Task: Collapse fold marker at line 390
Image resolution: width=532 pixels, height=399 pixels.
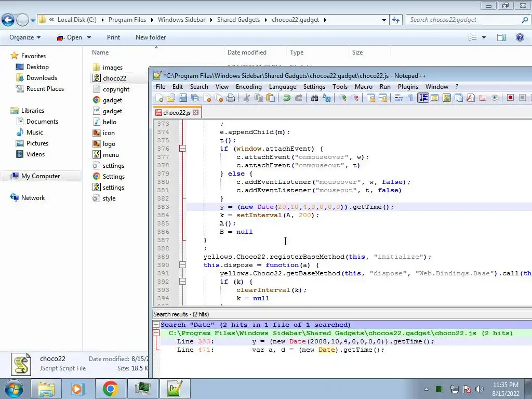Action: (x=182, y=265)
